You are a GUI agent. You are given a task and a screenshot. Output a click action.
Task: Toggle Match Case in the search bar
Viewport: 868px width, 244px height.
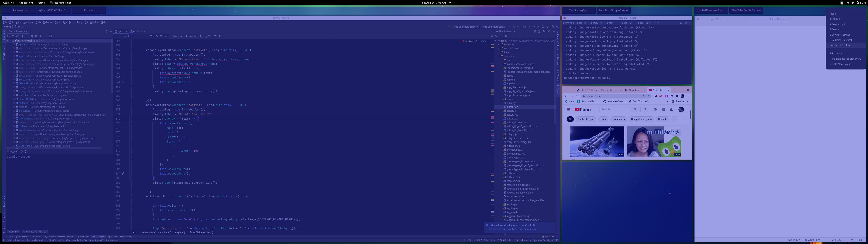[x=157, y=36]
